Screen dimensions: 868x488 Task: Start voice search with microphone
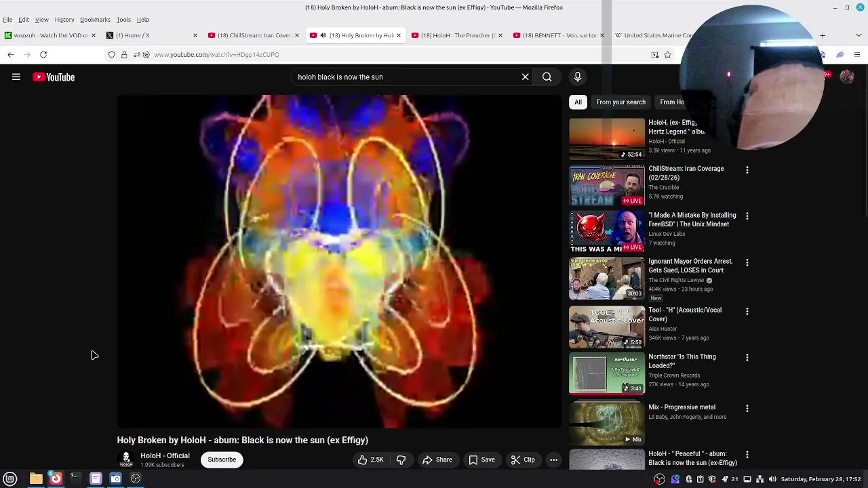[578, 77]
